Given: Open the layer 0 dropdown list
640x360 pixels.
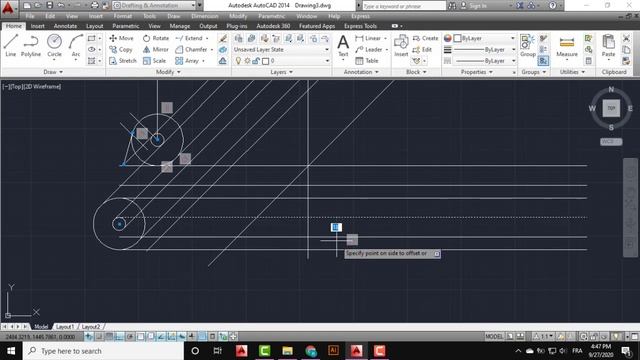Looking at the screenshot, I should 327,61.
